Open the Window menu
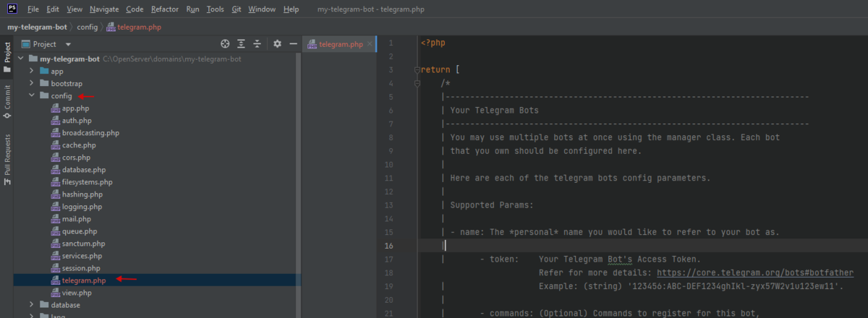Viewport: 868px width, 318px height. tap(262, 10)
